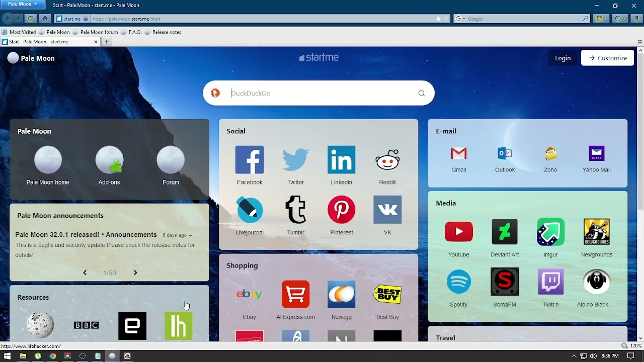Open the Pale Moon home shortcut

(x=48, y=160)
